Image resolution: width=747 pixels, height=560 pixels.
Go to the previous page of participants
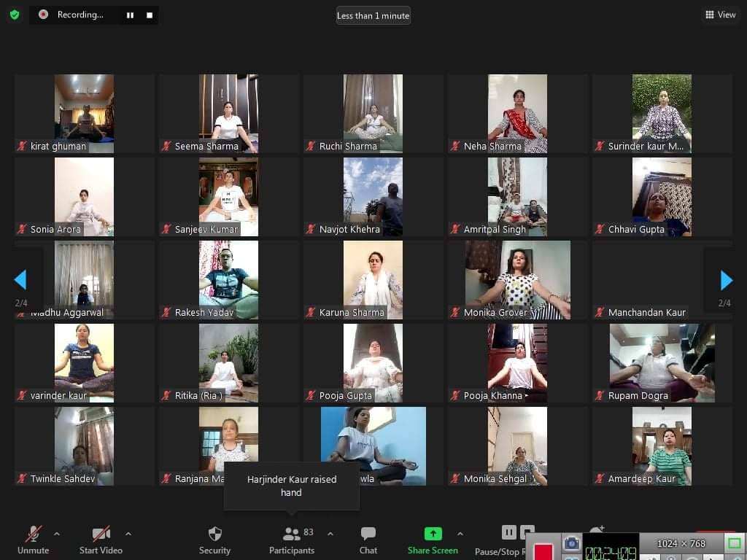tap(20, 281)
